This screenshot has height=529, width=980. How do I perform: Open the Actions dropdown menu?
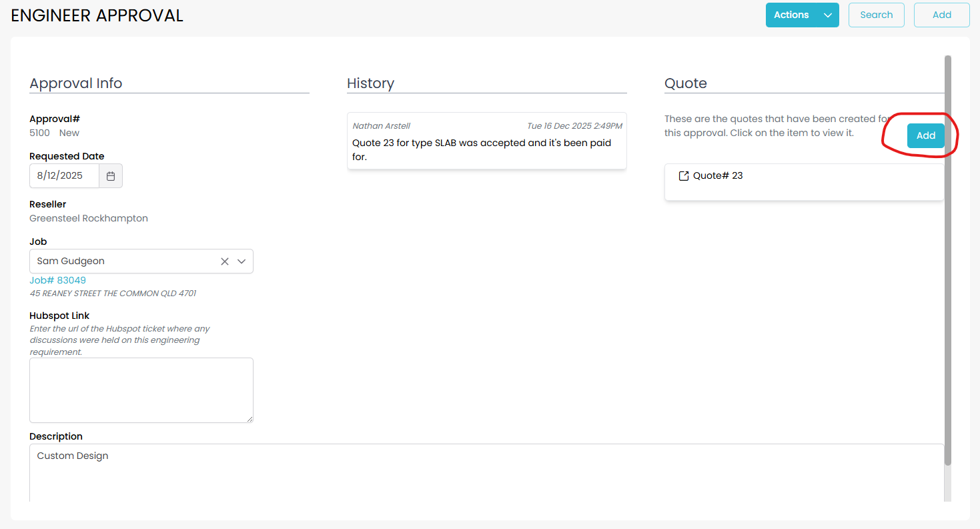pos(792,15)
